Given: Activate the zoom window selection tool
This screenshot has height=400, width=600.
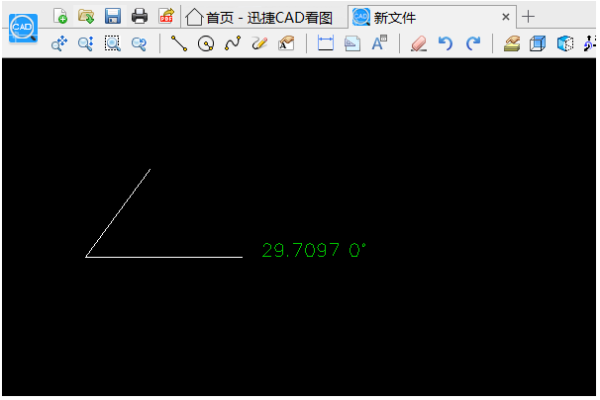Looking at the screenshot, I should click(112, 44).
